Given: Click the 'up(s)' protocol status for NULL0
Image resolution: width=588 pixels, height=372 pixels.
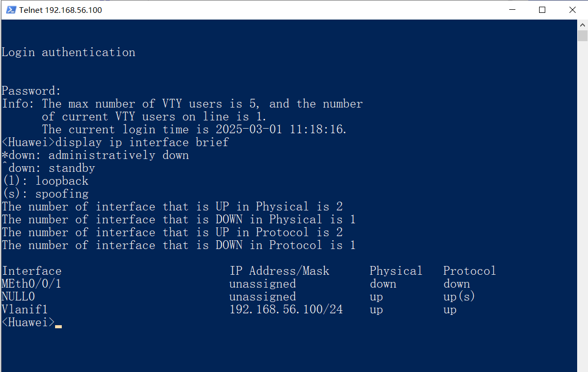Looking at the screenshot, I should pyautogui.click(x=458, y=296).
